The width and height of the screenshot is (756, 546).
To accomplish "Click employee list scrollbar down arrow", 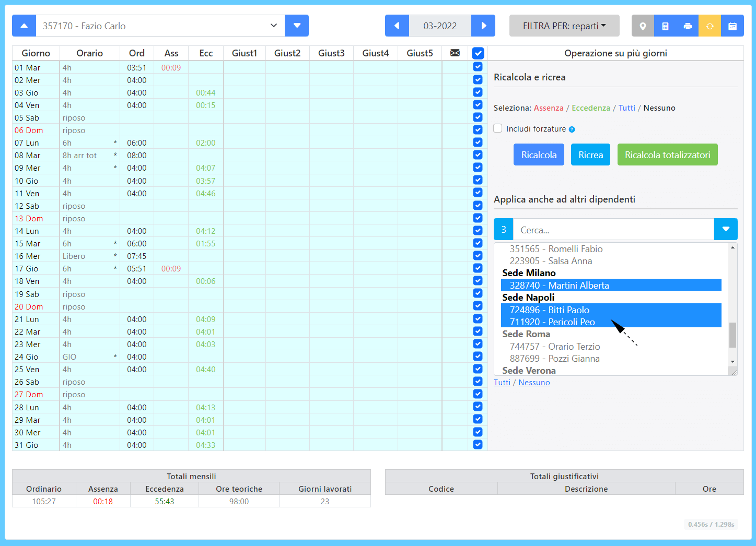I will click(x=732, y=361).
